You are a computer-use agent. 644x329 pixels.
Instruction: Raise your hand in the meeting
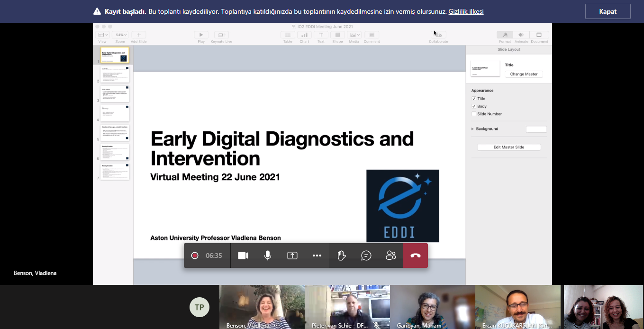pos(342,256)
